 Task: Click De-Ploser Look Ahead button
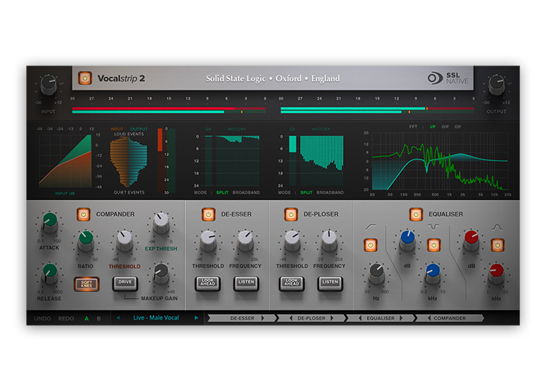(292, 283)
